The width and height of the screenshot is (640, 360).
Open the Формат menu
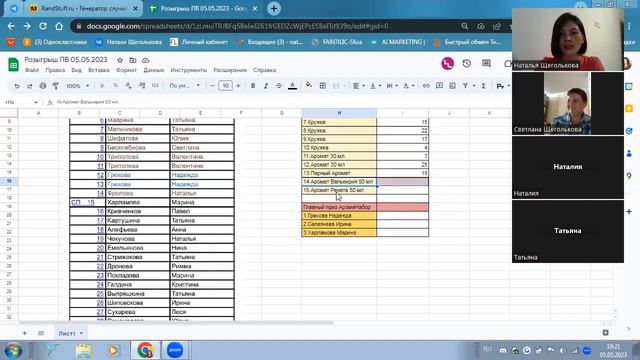pos(126,70)
